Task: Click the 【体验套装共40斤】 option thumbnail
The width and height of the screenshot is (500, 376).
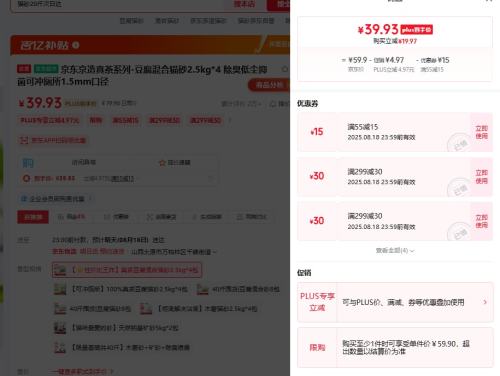Action: click(x=60, y=348)
